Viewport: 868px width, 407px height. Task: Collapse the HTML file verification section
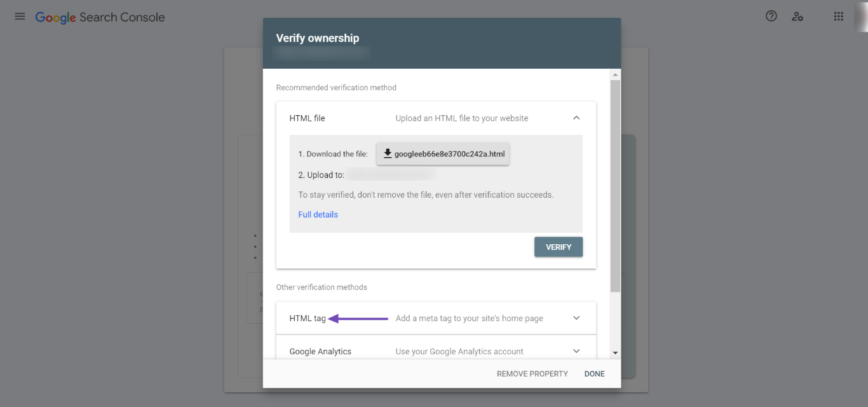click(x=576, y=118)
